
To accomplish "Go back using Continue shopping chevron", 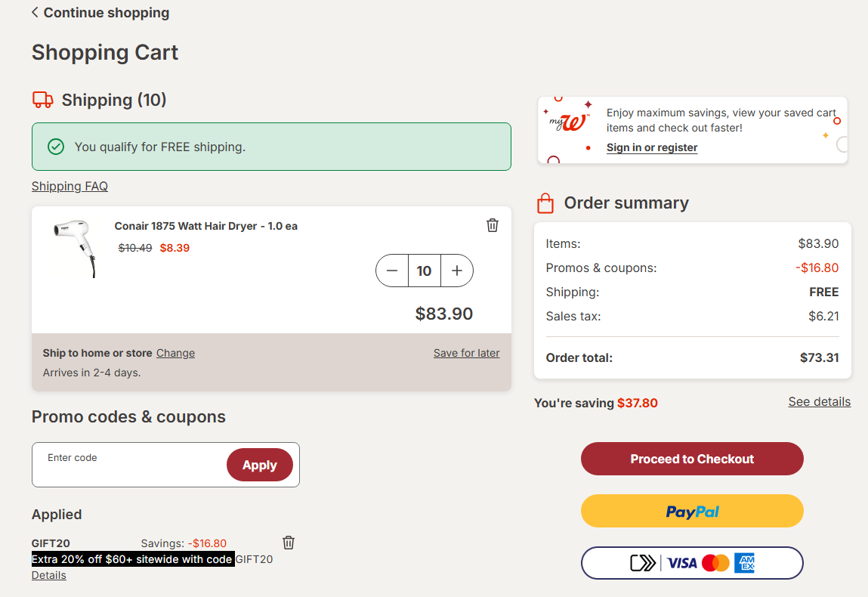I will pos(35,12).
